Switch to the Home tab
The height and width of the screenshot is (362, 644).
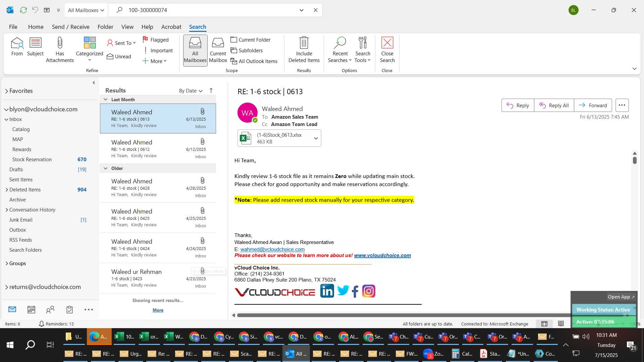coord(36,27)
